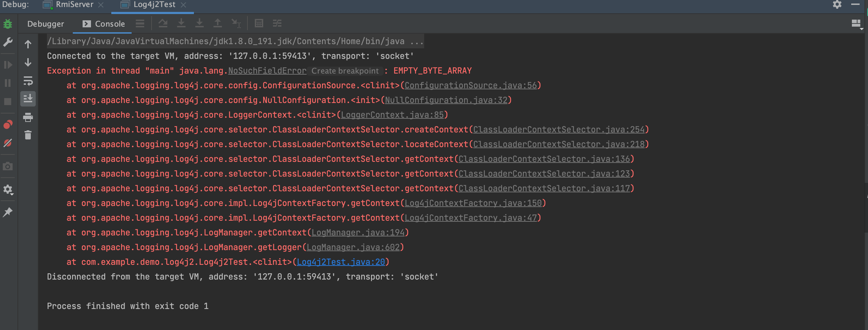
Task: Click the Print console icon
Action: pos(28,117)
